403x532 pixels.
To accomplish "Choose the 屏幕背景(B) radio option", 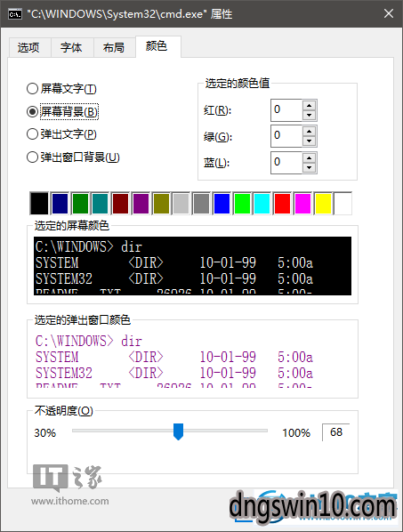I will tap(62, 111).
